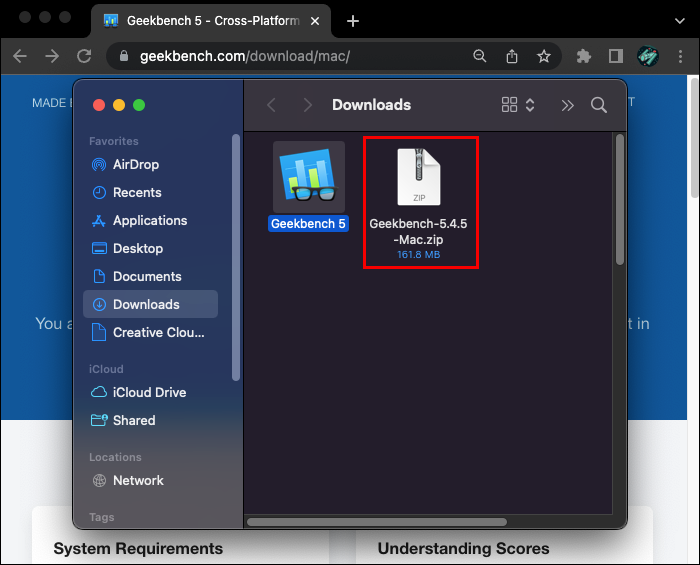Click the Downloads arrow circle icon
Image resolution: width=700 pixels, height=565 pixels.
[x=99, y=304]
